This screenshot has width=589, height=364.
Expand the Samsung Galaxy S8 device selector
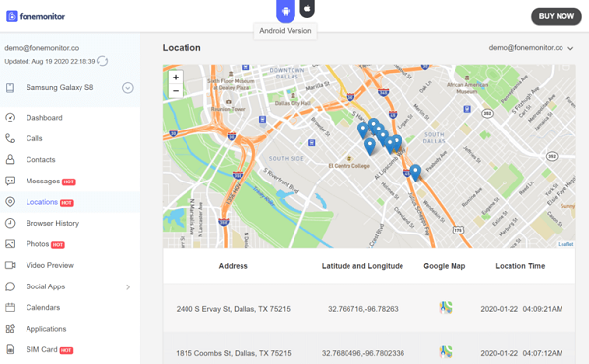pyautogui.click(x=128, y=88)
